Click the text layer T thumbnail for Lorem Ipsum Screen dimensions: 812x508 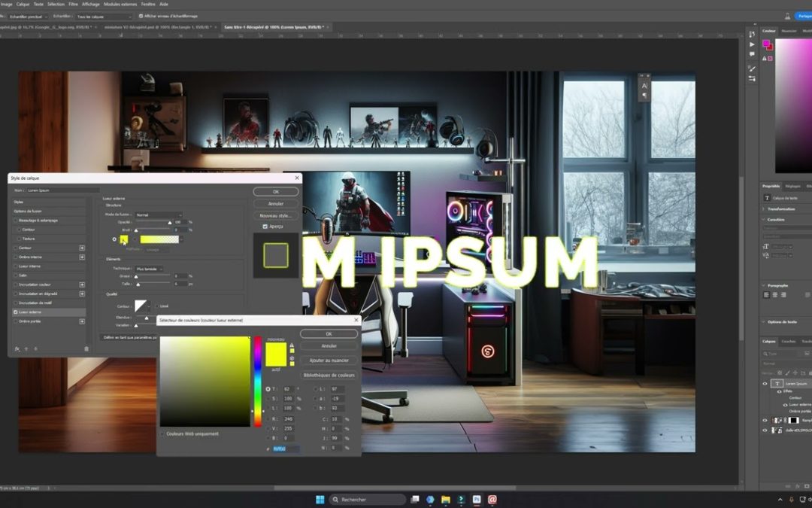pos(777,384)
